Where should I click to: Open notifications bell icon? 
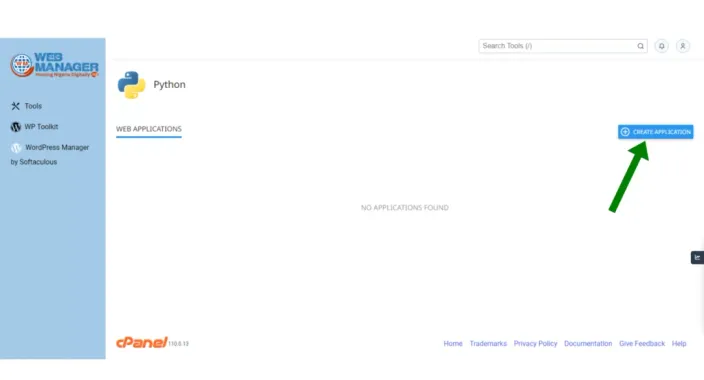tap(661, 46)
